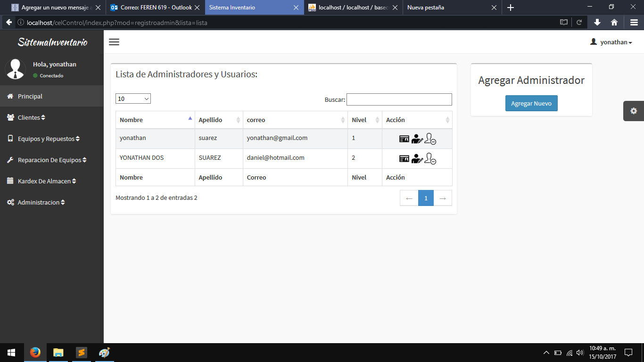Expand Equipos y Repuestos sidebar menu
Image resolution: width=644 pixels, height=362 pixels.
52,139
